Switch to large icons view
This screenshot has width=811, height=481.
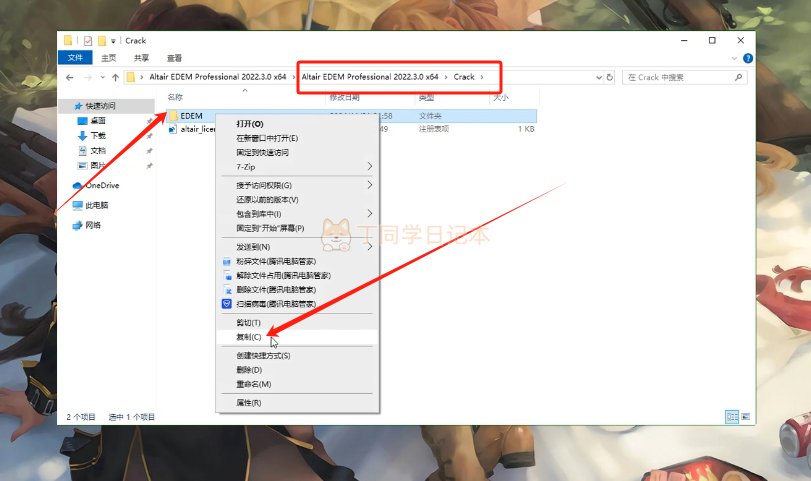(745, 416)
